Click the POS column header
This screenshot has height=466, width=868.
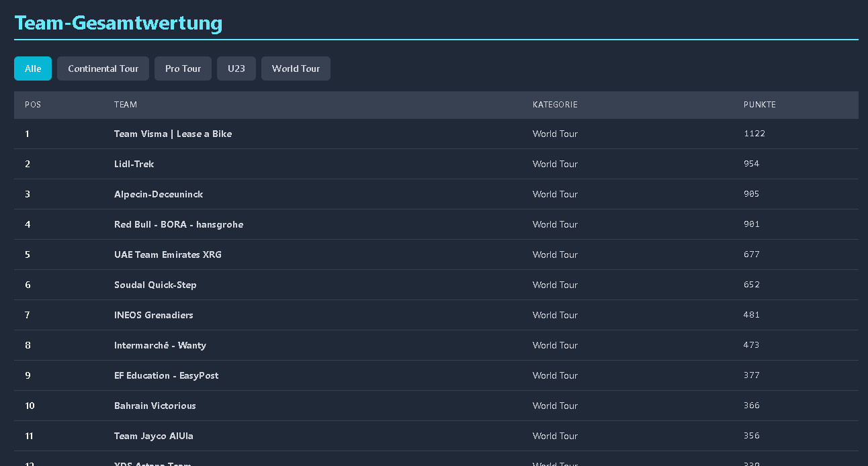pos(33,105)
